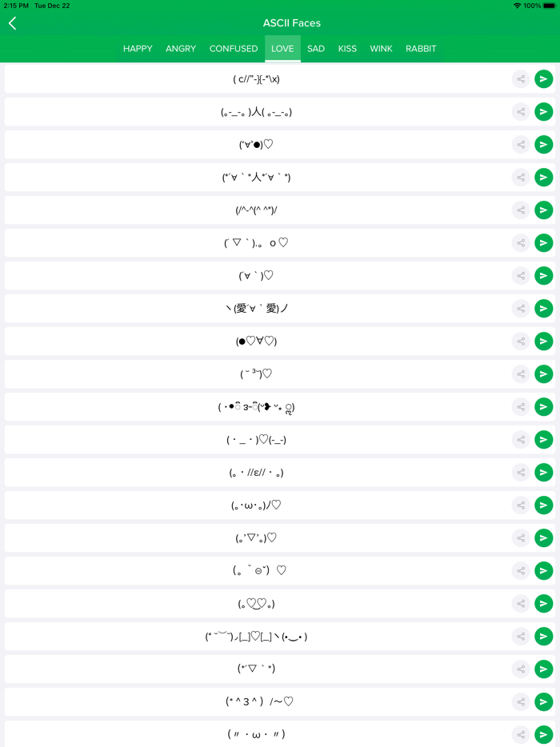Go to the SAD faces tab
The image size is (560, 747).
click(x=316, y=49)
